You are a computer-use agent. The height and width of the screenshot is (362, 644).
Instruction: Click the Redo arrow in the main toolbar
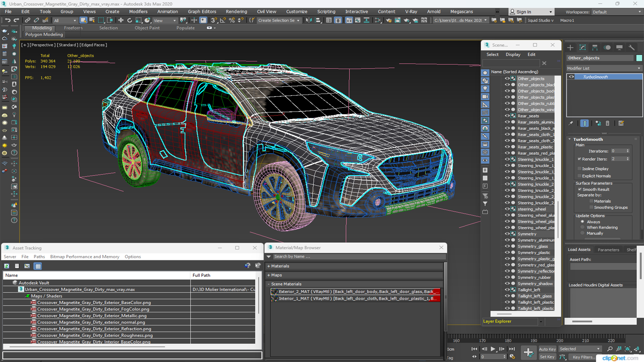tap(16, 20)
